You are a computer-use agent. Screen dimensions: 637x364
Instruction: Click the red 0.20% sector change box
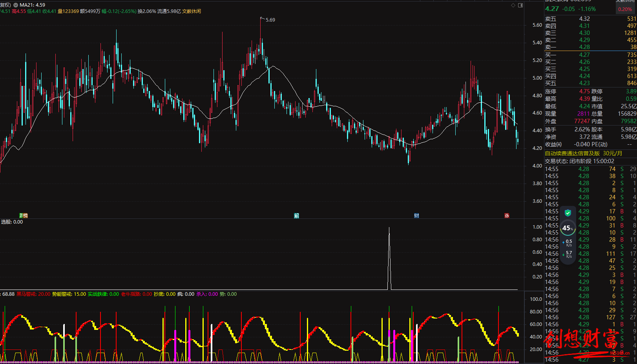tap(625, 9)
